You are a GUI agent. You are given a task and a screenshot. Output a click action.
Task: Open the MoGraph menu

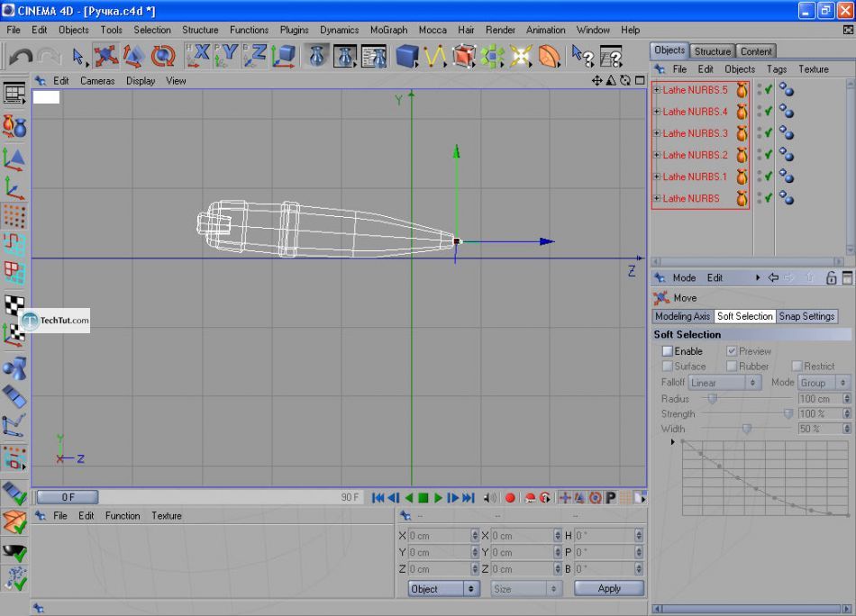[x=388, y=30]
